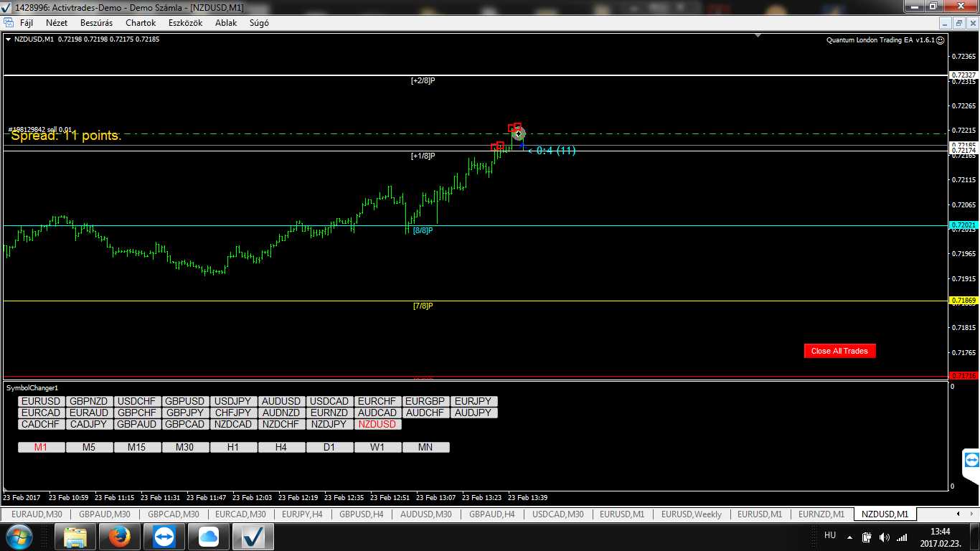Viewport: 980px width, 551px height.
Task: Click the HU language indicator
Action: pos(830,535)
